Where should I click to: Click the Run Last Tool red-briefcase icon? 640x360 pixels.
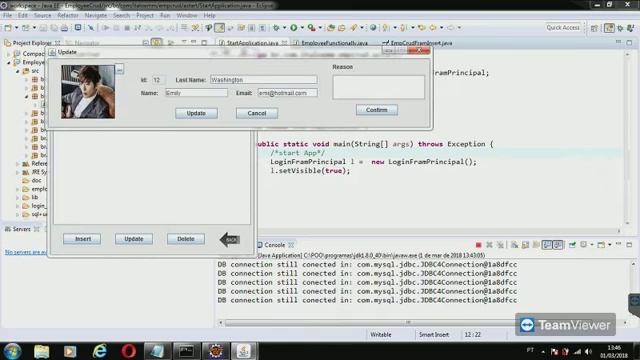pyautogui.click(x=312, y=28)
